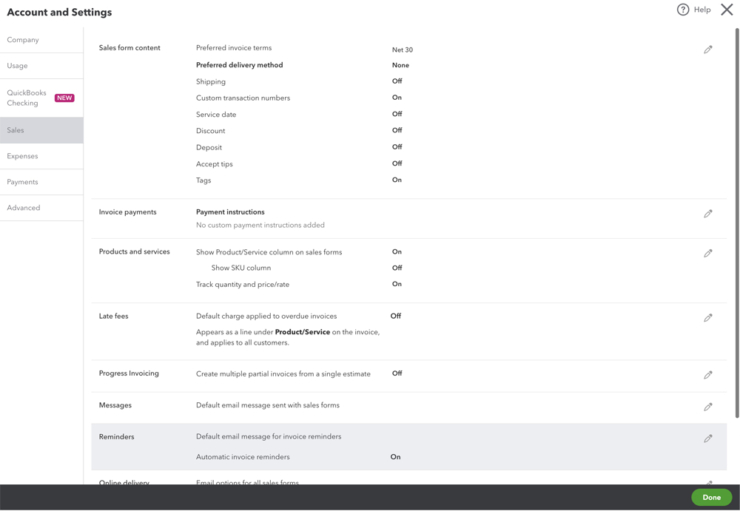Click the Automatic invoice reminders On value
The image size is (740, 511).
pos(396,457)
